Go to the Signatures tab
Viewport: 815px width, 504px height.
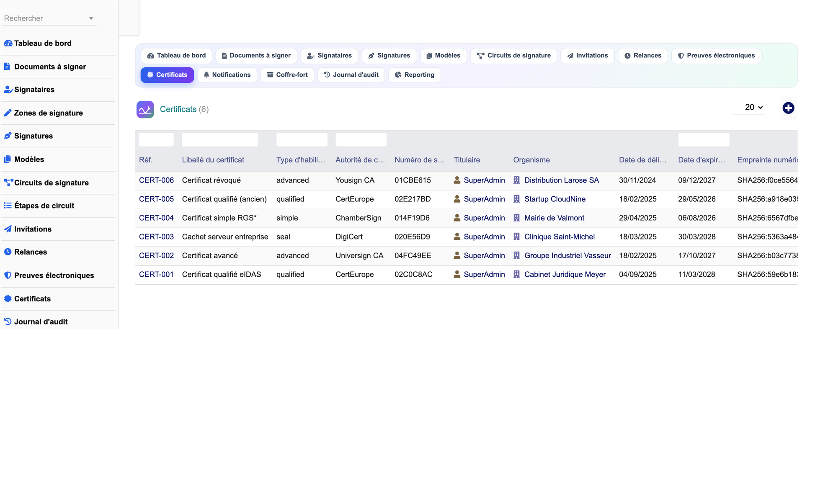(x=389, y=56)
